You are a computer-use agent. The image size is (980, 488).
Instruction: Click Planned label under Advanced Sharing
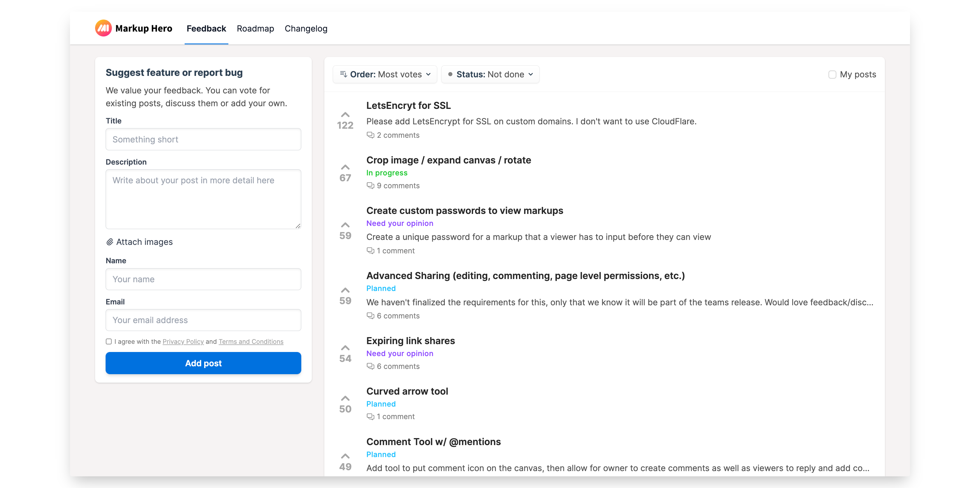381,289
